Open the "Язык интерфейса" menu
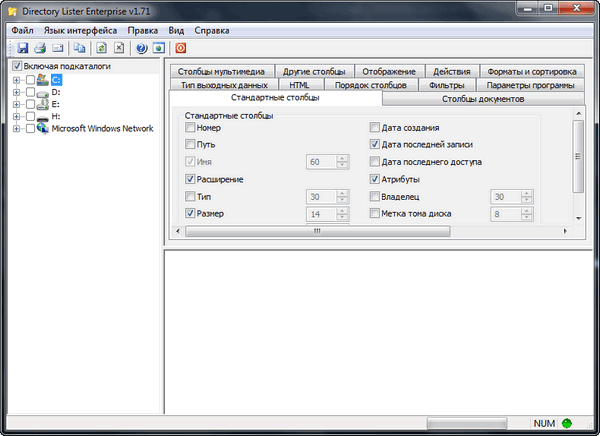 click(80, 31)
